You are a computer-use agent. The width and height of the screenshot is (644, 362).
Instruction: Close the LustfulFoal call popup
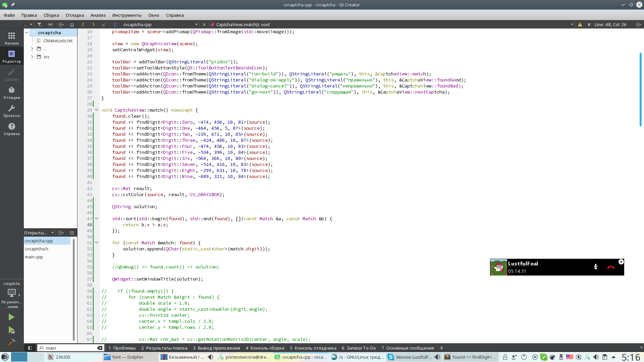tap(621, 262)
